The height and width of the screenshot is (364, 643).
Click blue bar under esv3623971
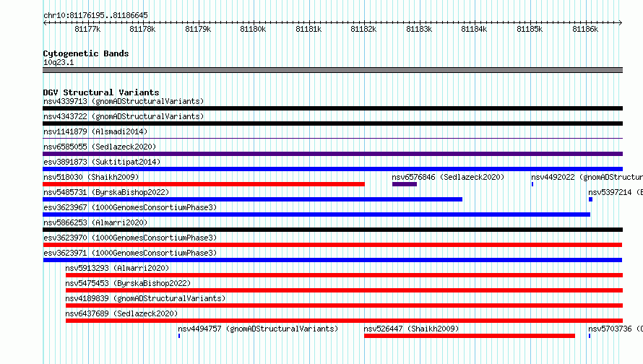tap(332, 260)
